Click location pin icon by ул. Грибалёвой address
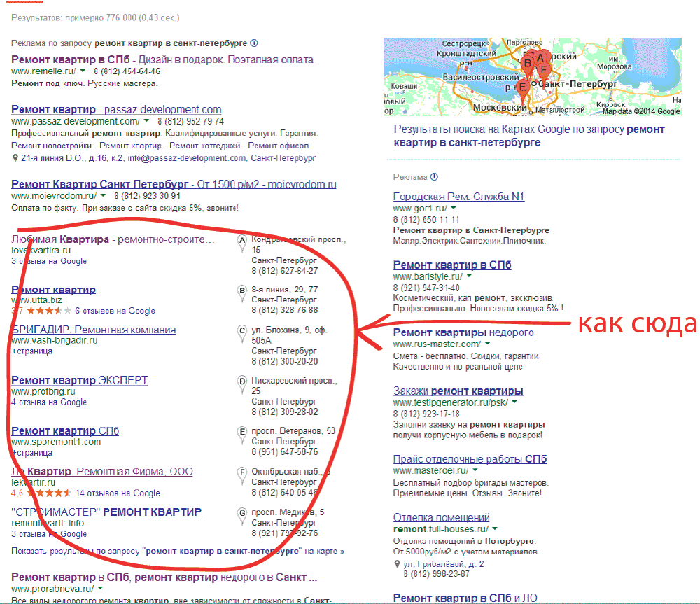Viewport: 700px width, 604px height. click(x=398, y=564)
